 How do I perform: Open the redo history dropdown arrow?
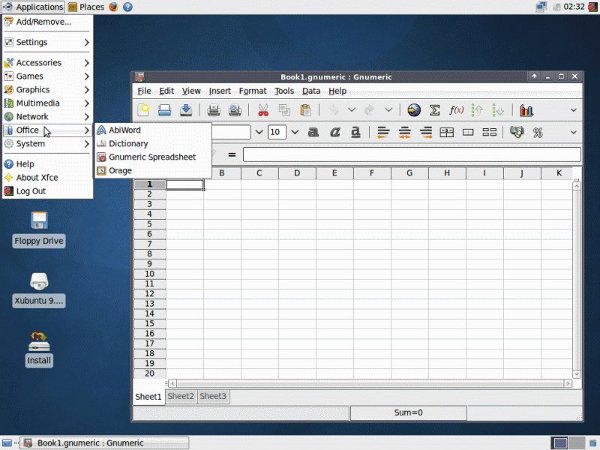[388, 110]
